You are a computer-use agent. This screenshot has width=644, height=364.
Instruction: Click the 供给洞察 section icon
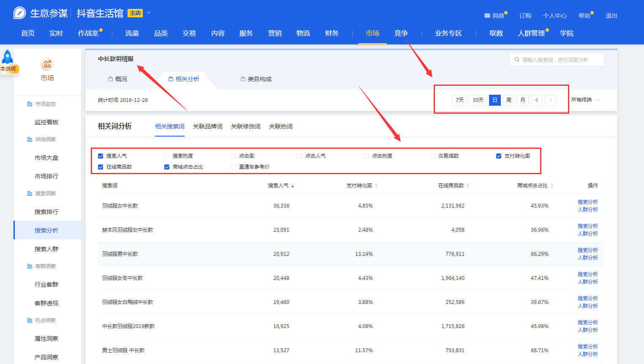[30, 140]
